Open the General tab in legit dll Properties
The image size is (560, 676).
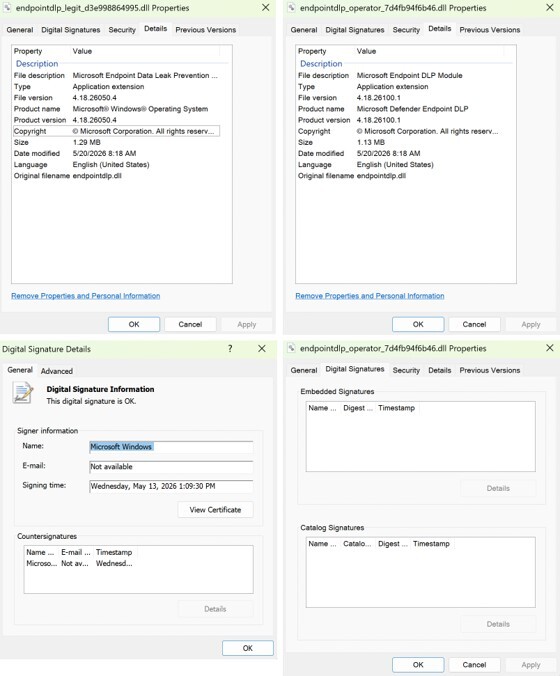pos(20,30)
